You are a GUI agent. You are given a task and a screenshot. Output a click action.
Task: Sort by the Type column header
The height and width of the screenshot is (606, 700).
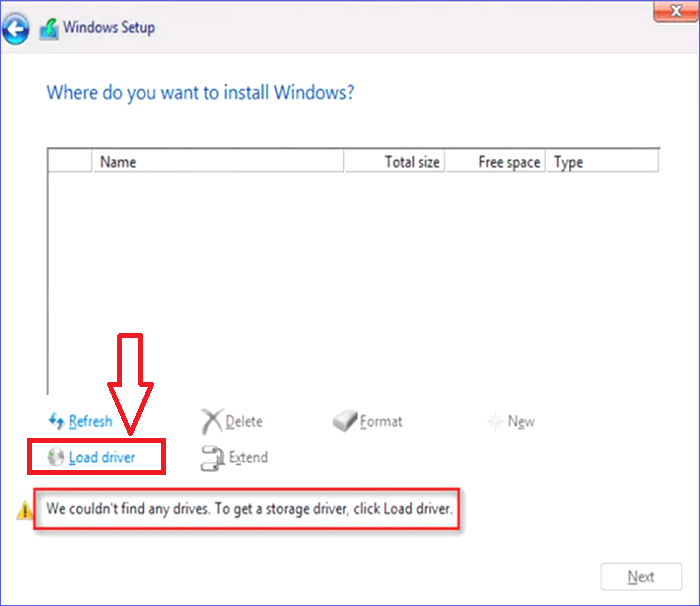pos(602,161)
